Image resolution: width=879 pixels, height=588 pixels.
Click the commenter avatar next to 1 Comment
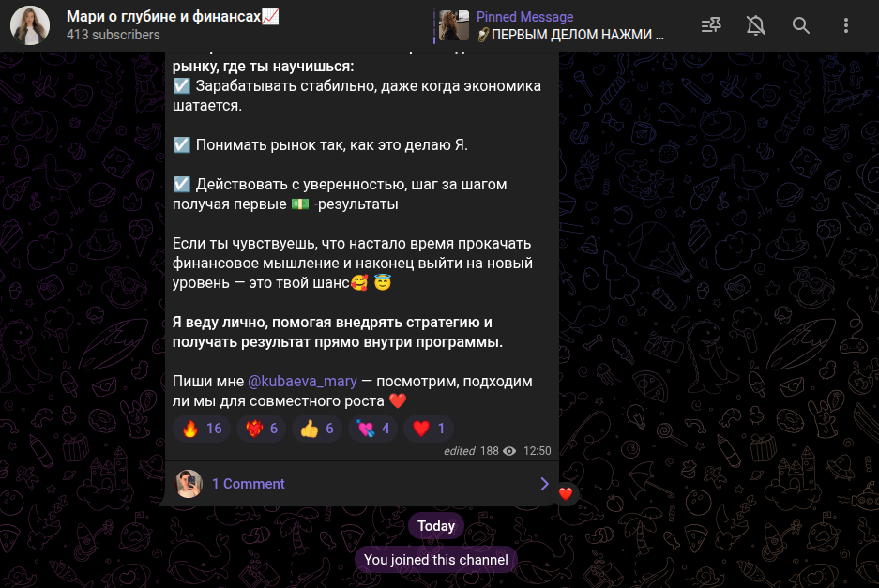[x=189, y=484]
